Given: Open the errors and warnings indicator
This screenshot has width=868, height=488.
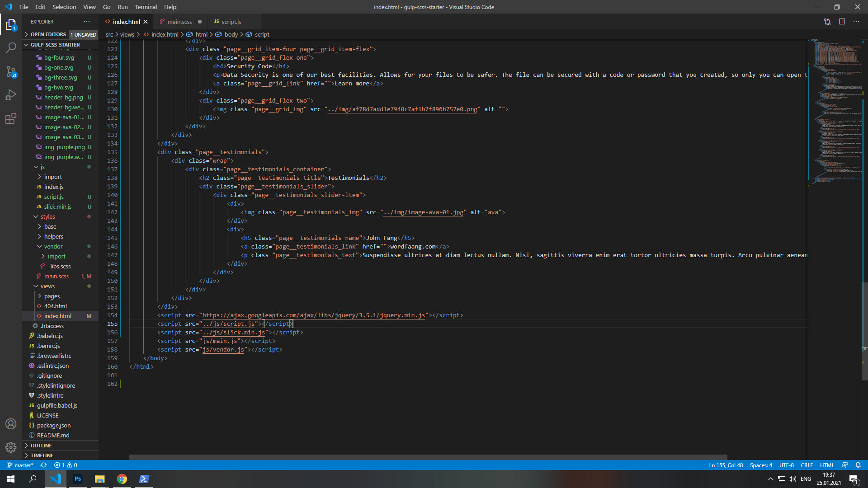Looking at the screenshot, I should [66, 465].
